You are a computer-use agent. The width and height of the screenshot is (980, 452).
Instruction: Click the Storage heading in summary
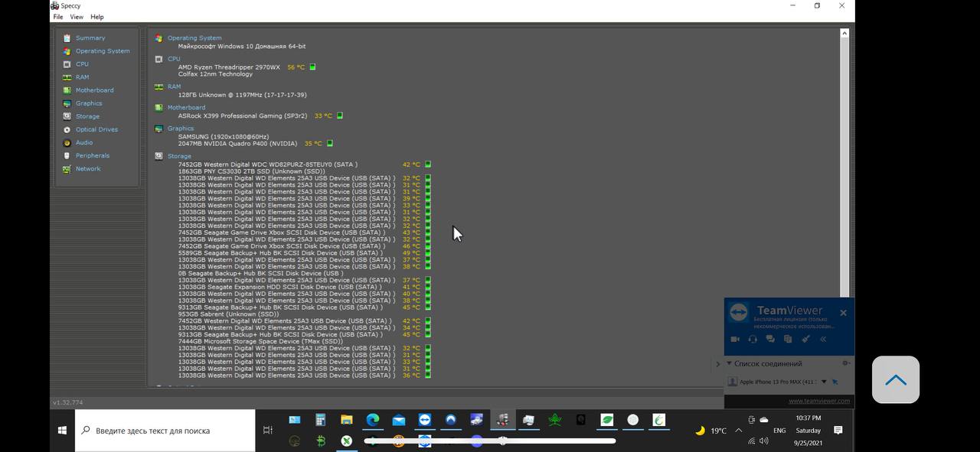179,156
